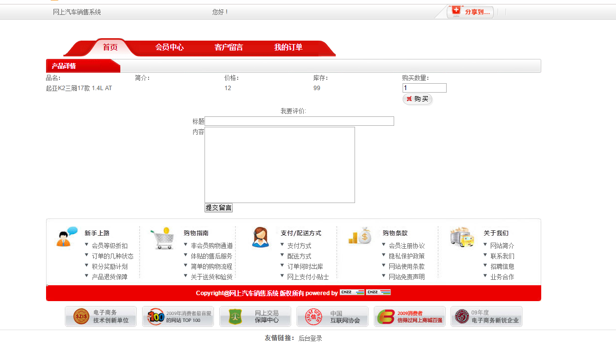Click the 中国互联网协会 badge
The image size is (616, 364).
pos(332,316)
